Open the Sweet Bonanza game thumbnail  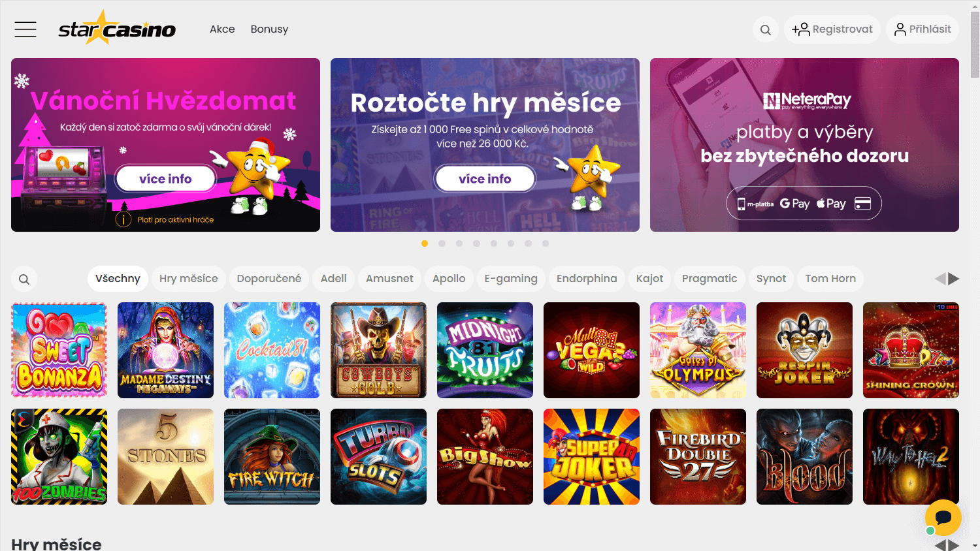(x=59, y=350)
